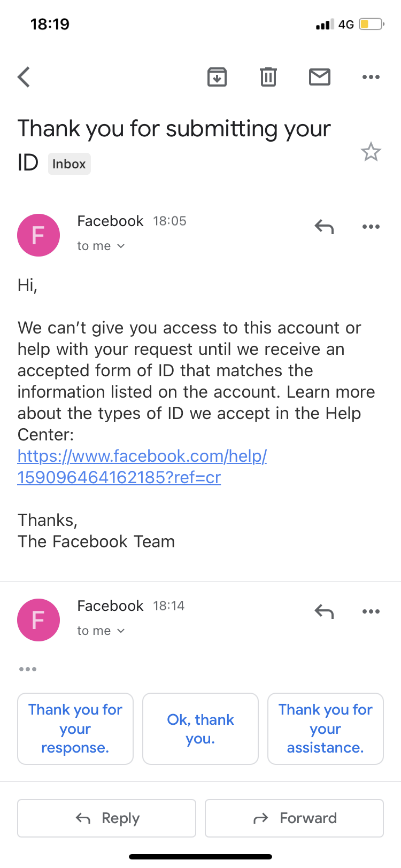Delete email with trash icon
The width and height of the screenshot is (401, 868).
268,77
